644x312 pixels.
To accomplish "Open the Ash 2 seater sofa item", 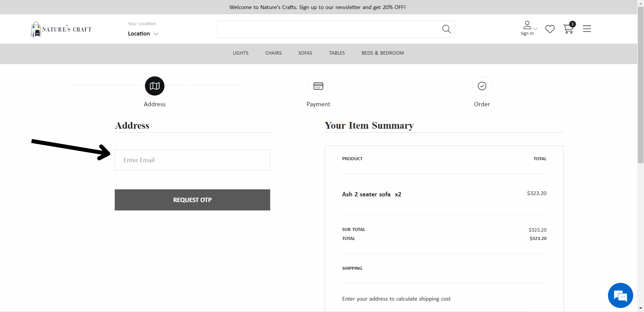I will [x=366, y=194].
